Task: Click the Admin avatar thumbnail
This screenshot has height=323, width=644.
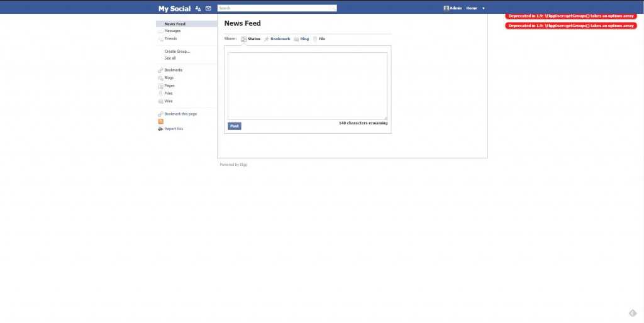Action: (x=446, y=8)
